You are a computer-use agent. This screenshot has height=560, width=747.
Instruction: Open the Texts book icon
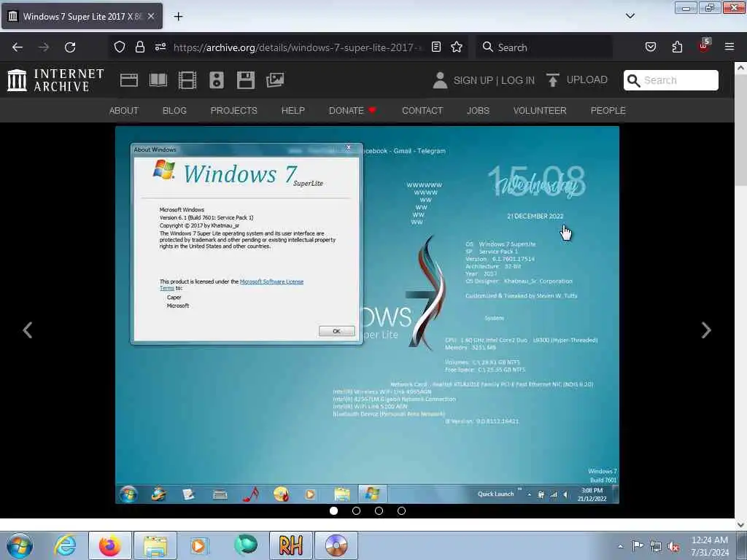click(158, 80)
